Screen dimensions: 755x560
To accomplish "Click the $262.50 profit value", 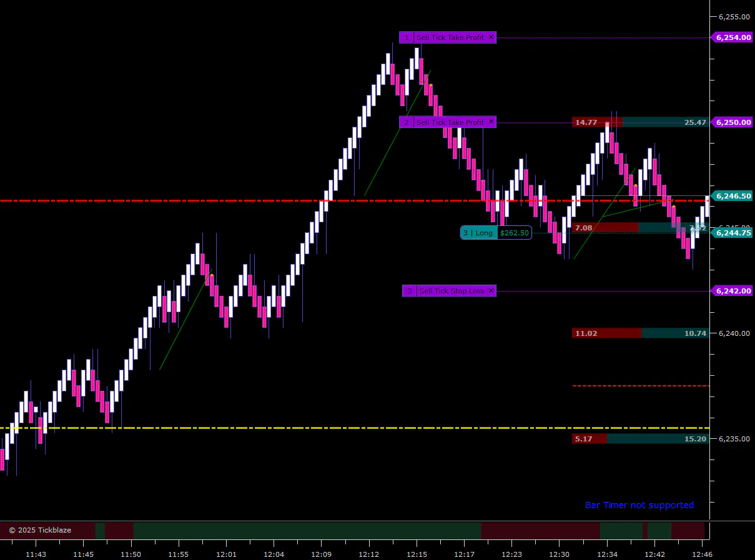I will [515, 233].
